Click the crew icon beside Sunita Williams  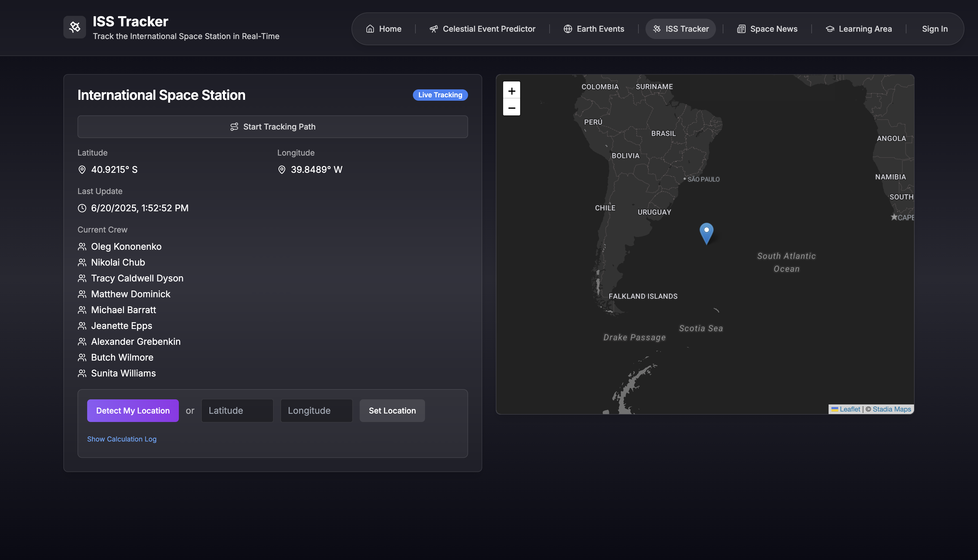pyautogui.click(x=82, y=373)
